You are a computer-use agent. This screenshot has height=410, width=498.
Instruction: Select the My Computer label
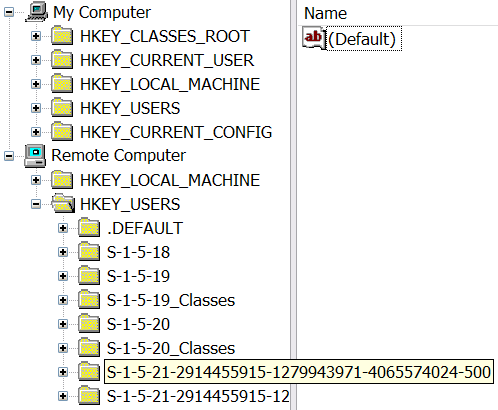coord(102,13)
